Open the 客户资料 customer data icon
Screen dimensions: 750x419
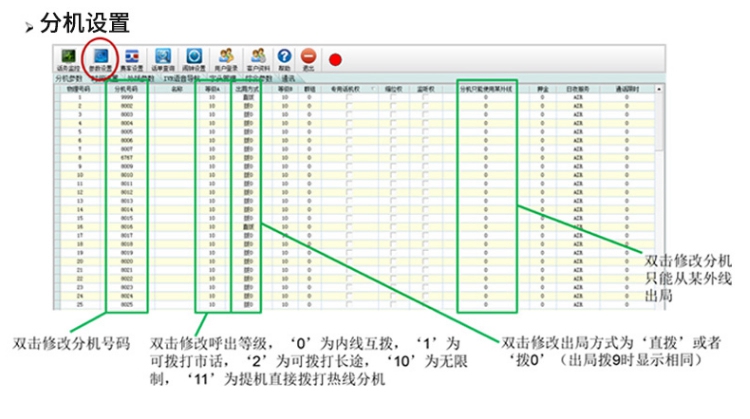click(x=258, y=58)
